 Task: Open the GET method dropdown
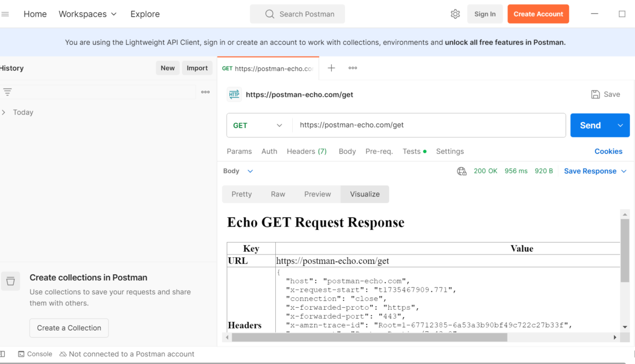[258, 125]
